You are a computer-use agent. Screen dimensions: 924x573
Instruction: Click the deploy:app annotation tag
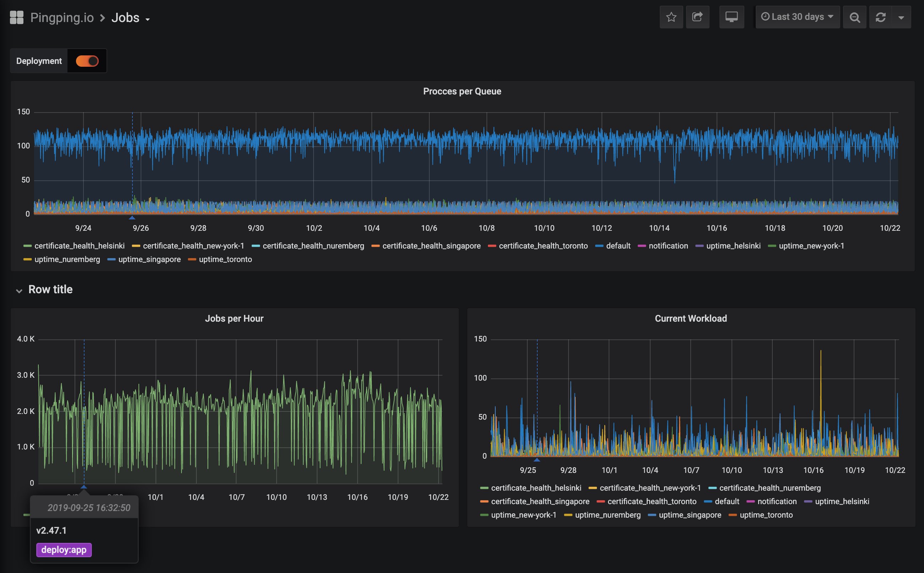click(64, 550)
